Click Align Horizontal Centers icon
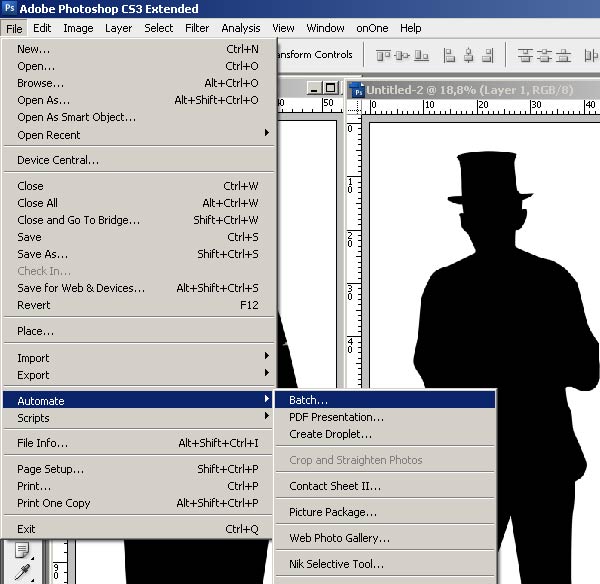Viewport: 600px width, 584px height. [x=468, y=55]
